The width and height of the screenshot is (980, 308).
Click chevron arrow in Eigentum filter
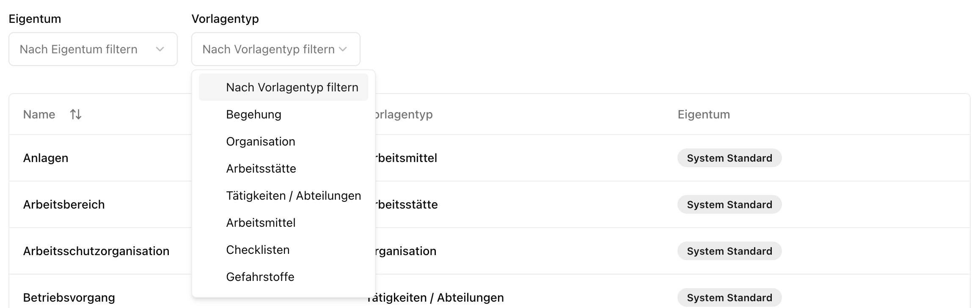coord(160,49)
